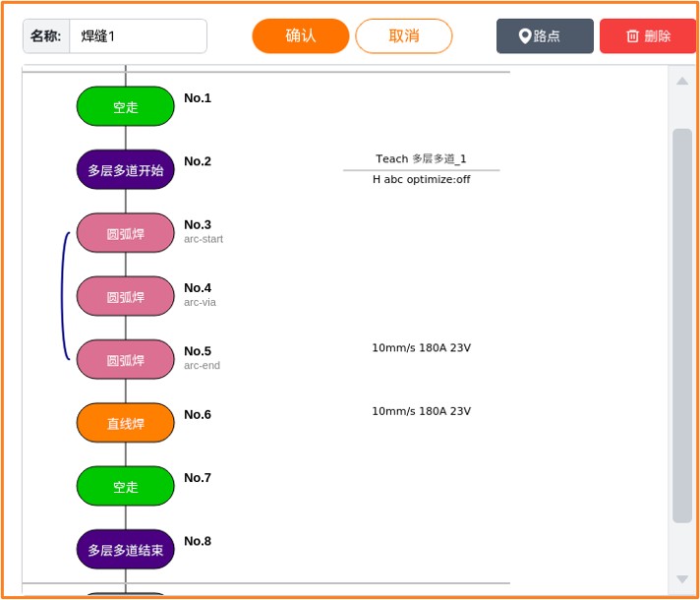Click the blue arc bracket grouping nodes 3-5
700x600 pixels.
(x=63, y=296)
